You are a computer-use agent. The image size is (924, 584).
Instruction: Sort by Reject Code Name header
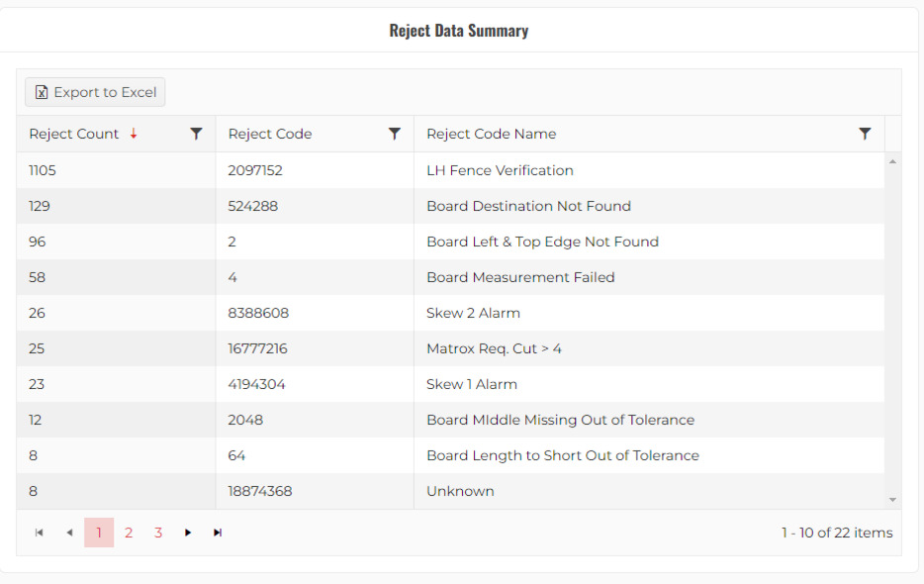(x=491, y=134)
